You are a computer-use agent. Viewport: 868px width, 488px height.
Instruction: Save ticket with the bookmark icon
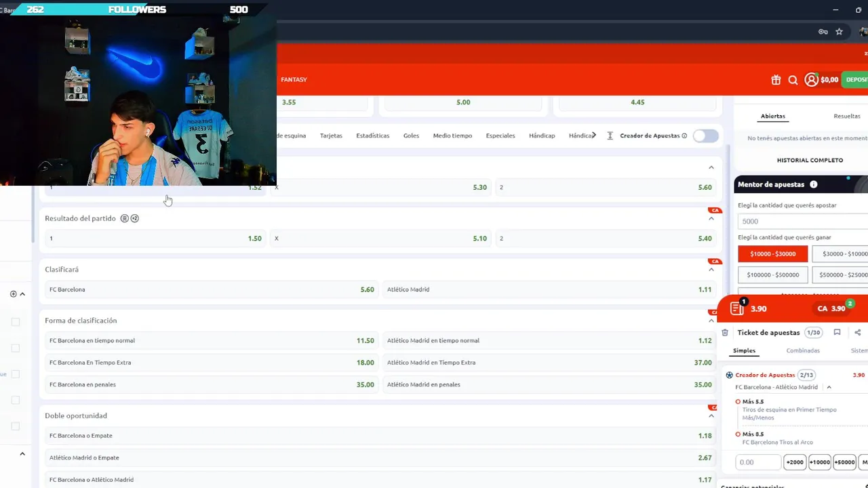click(x=837, y=332)
